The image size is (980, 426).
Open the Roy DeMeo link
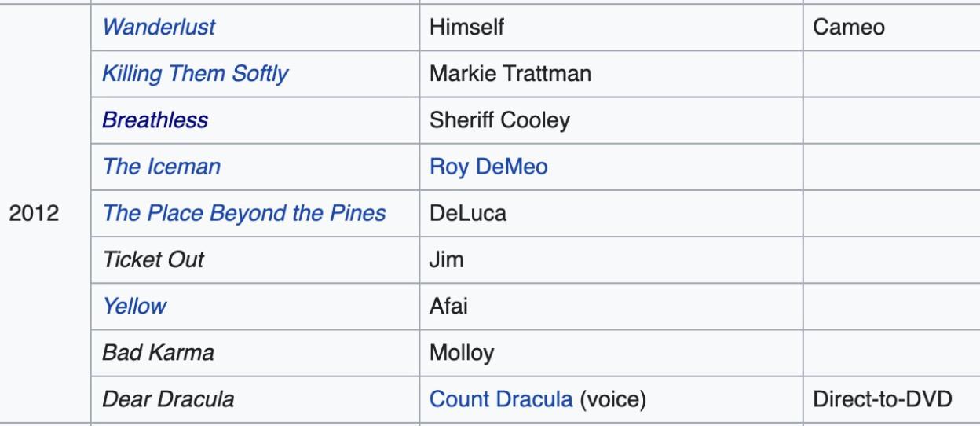(488, 167)
